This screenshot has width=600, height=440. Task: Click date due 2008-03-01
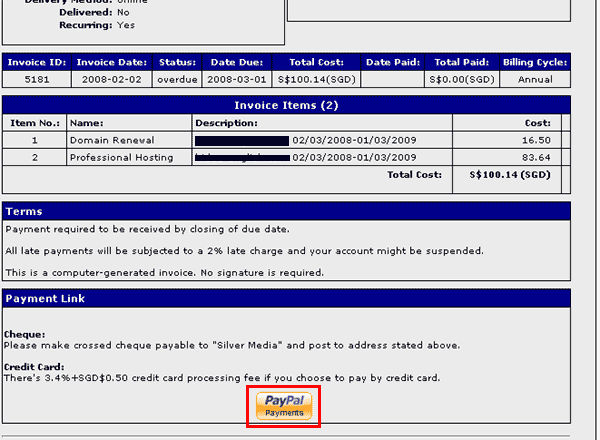tap(237, 80)
